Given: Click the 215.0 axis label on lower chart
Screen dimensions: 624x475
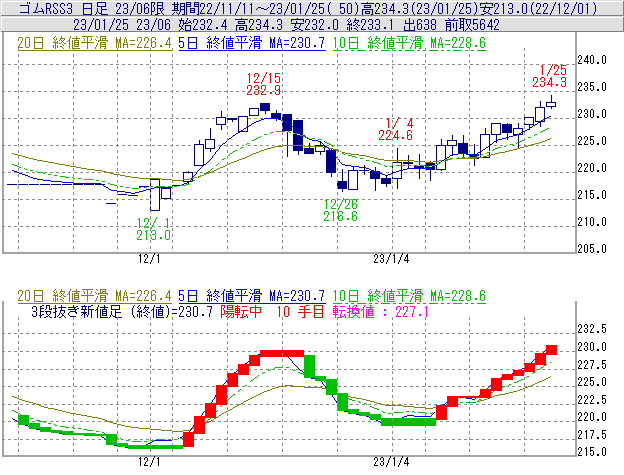Looking at the screenshot, I should coord(592,452).
